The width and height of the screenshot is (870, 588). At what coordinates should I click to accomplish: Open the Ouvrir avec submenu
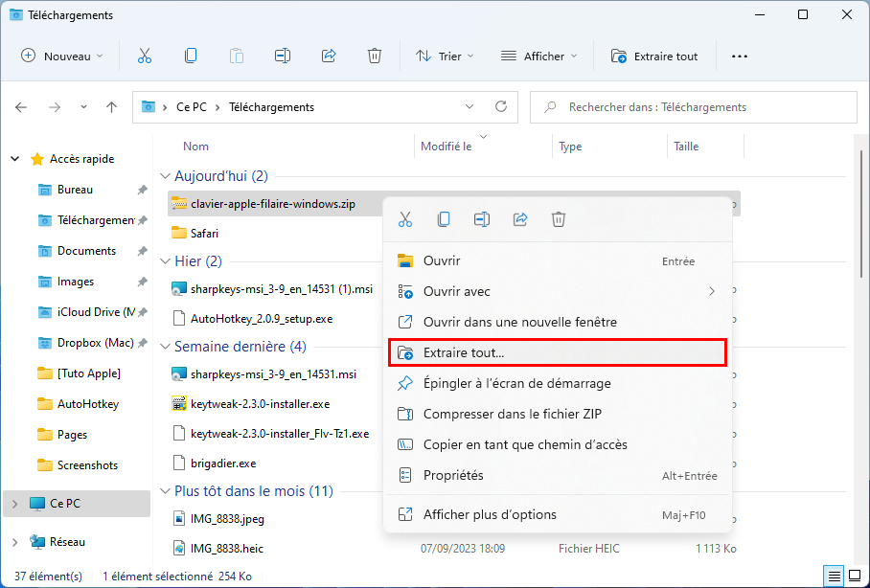558,291
